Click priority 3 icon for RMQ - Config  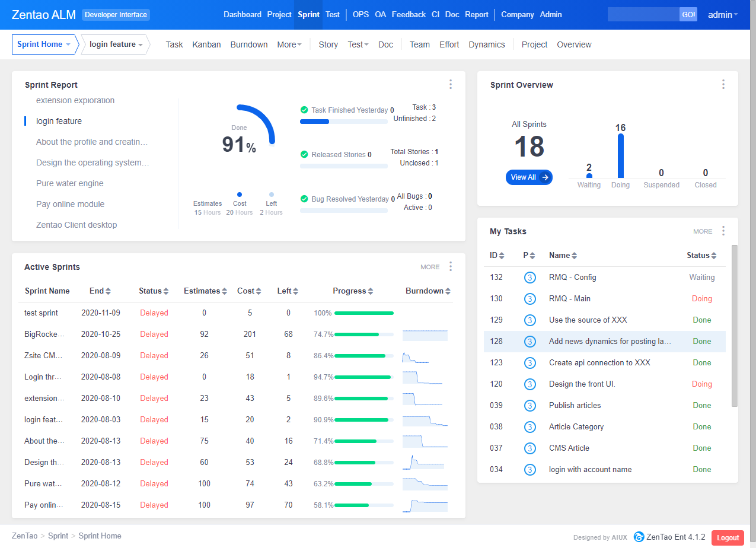(529, 278)
